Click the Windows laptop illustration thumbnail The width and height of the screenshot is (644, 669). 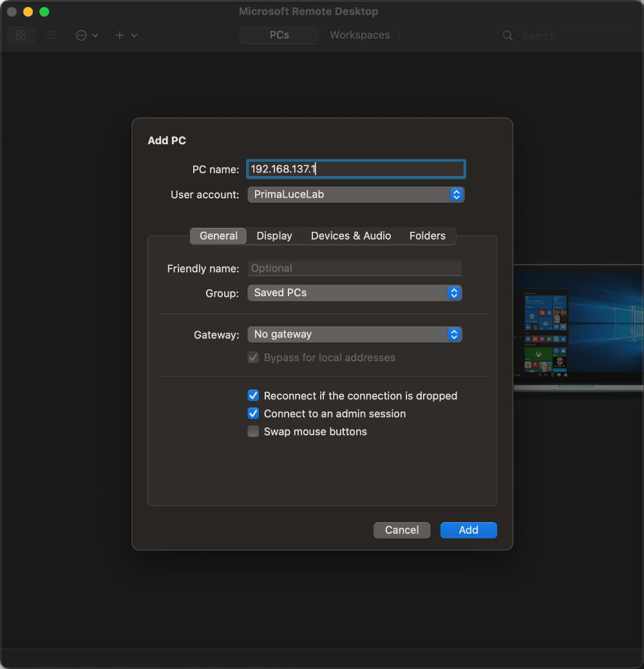tap(579, 328)
